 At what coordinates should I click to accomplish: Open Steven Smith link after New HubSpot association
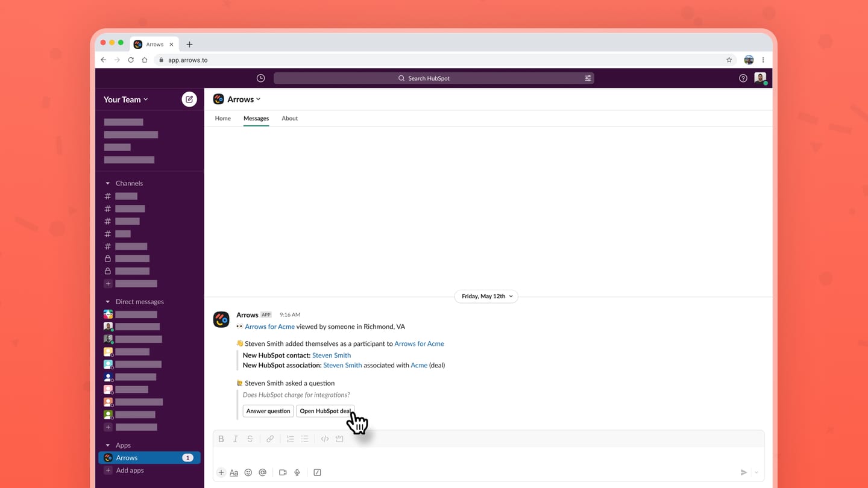coord(342,365)
